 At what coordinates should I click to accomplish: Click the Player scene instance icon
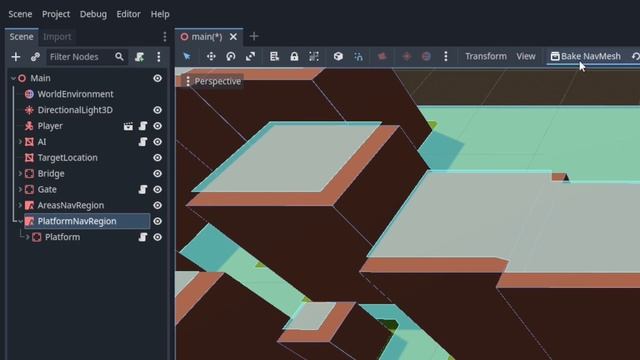128,126
